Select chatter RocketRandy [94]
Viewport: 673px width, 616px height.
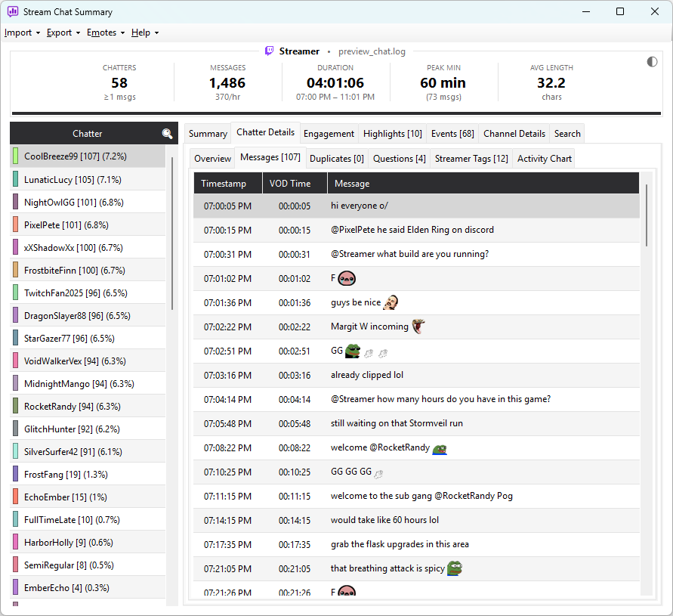click(x=88, y=407)
